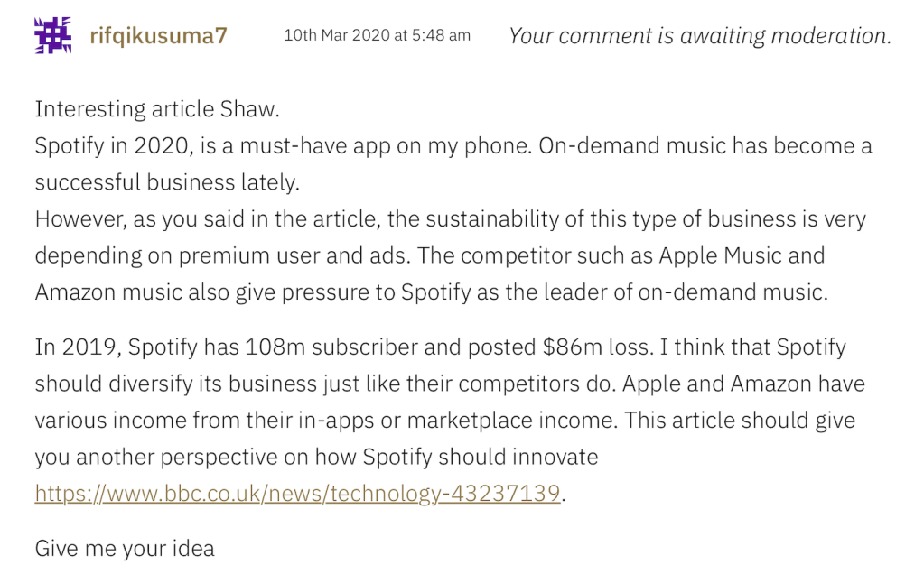Open the BBC technology news link
Screen dimensions: 924x574
tap(297, 494)
